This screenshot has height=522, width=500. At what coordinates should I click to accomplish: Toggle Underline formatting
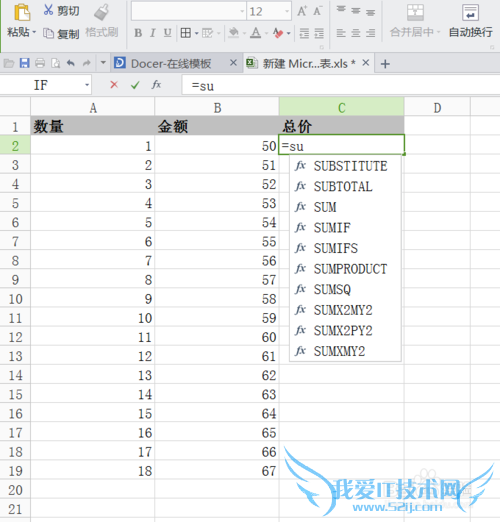(x=167, y=33)
